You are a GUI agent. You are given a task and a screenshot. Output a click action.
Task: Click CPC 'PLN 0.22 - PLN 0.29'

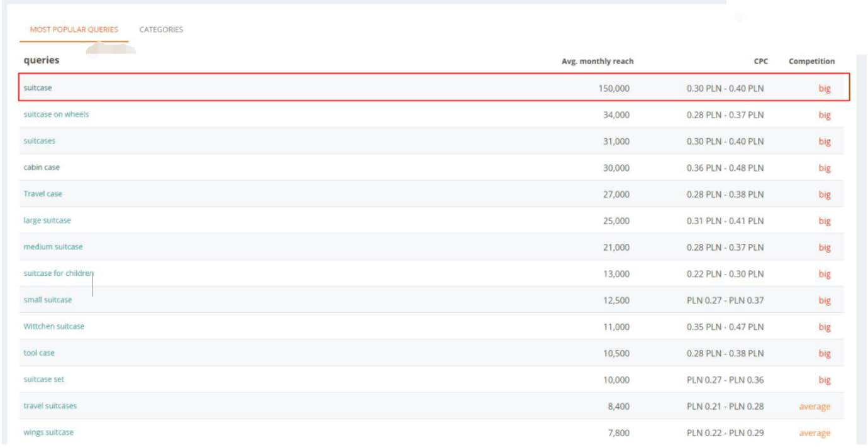point(725,433)
